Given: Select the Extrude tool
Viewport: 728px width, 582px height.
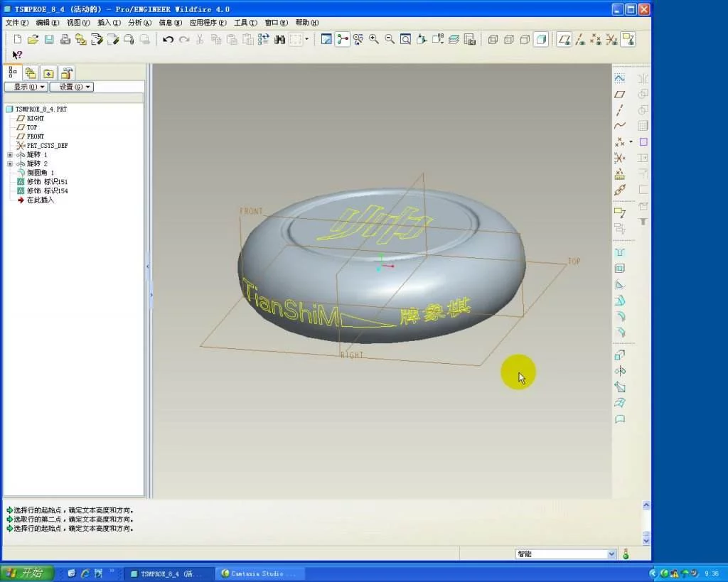Looking at the screenshot, I should [619, 355].
